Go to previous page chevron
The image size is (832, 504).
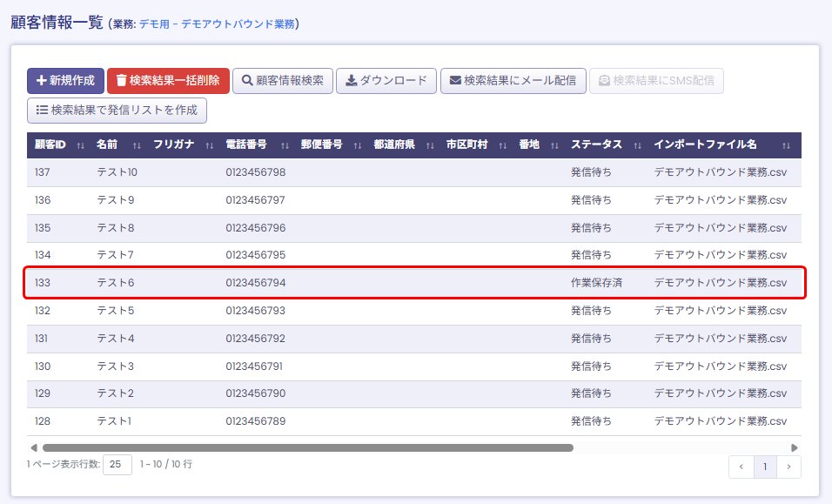741,467
